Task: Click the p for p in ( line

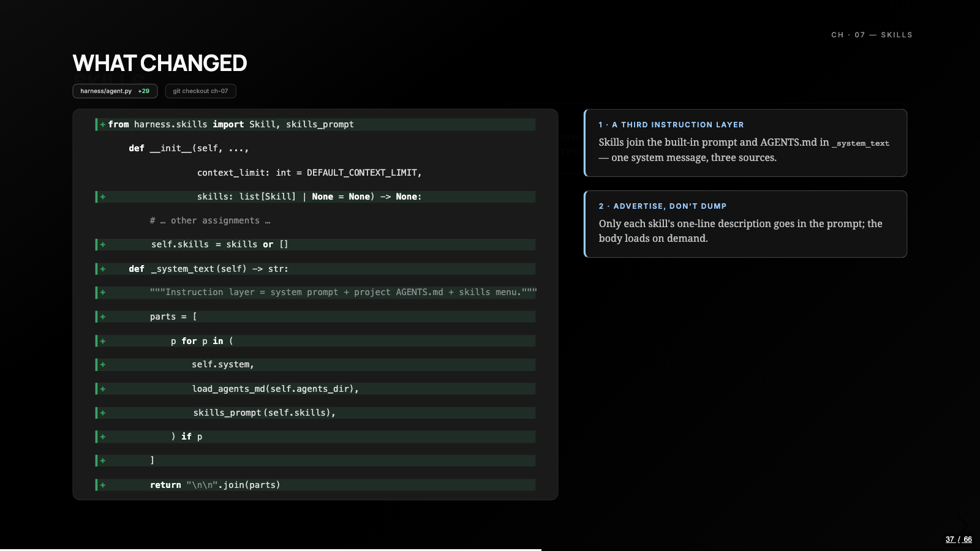Action: [x=315, y=341]
